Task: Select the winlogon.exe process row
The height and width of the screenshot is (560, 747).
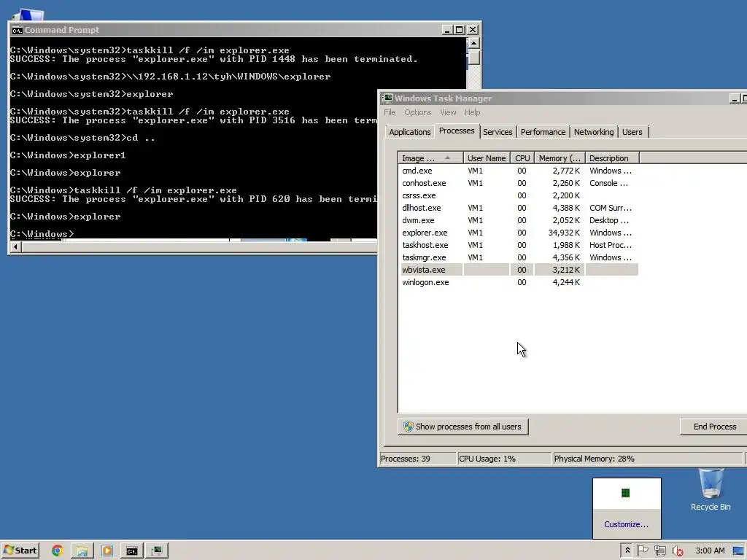Action: pyautogui.click(x=519, y=282)
